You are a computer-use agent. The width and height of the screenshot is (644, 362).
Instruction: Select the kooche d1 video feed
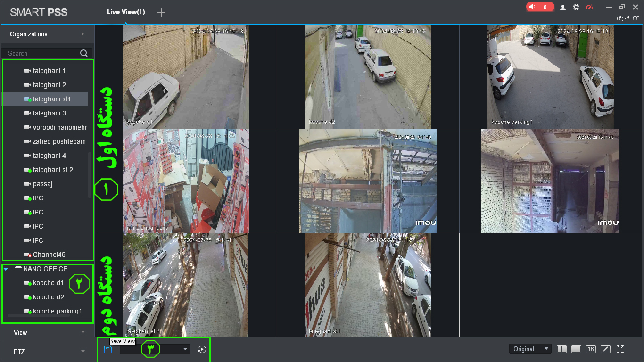[x=186, y=76]
